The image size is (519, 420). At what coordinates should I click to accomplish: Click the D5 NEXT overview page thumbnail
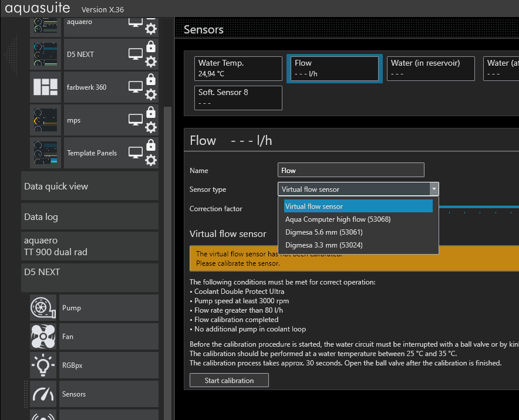point(45,55)
